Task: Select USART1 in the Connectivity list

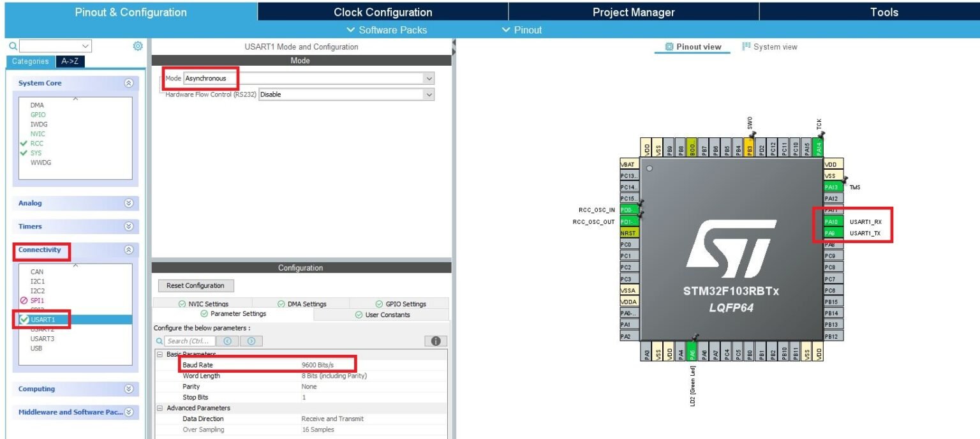Action: tap(43, 319)
